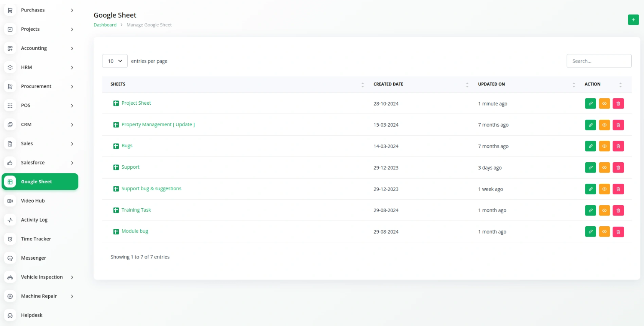This screenshot has width=644, height=326.
Task: Delete Support bug & suggestions entry
Action: pyautogui.click(x=618, y=189)
